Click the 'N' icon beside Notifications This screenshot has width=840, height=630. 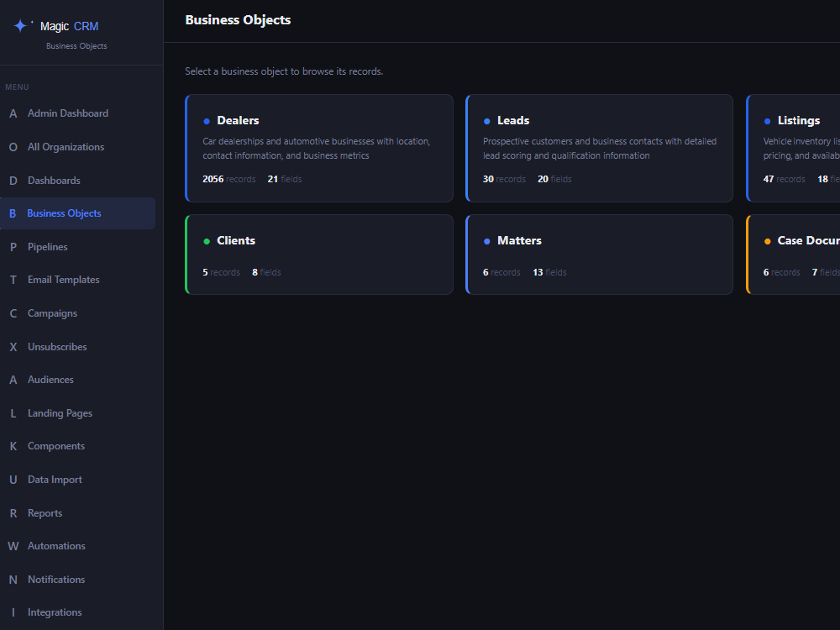pos(13,580)
